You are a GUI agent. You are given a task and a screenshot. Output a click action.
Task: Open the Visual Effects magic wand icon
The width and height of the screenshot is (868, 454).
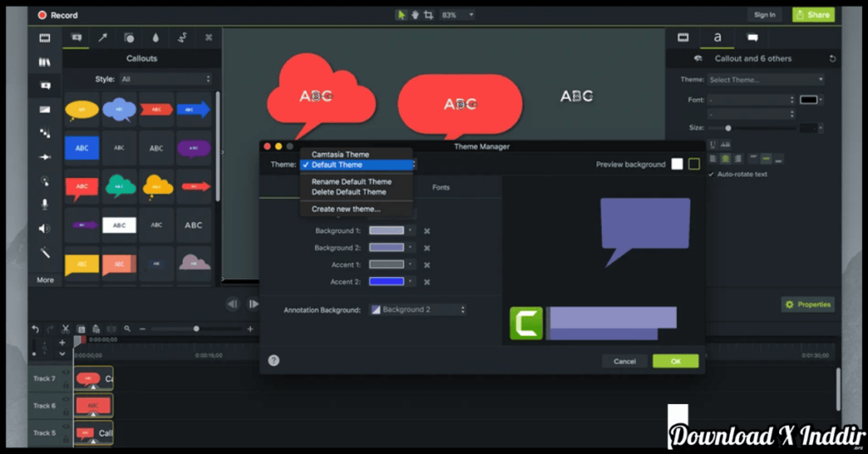(45, 252)
